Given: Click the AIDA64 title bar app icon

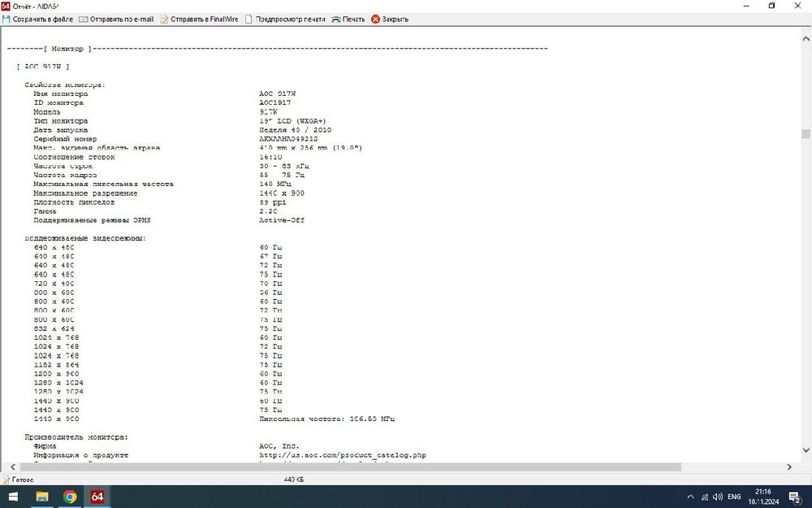Looking at the screenshot, I should (6, 6).
